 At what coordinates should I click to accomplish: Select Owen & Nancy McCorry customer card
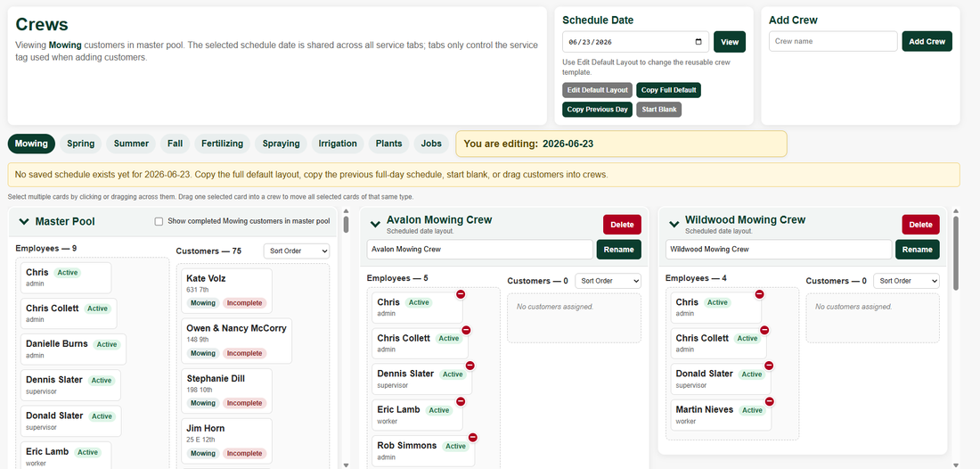[237, 341]
